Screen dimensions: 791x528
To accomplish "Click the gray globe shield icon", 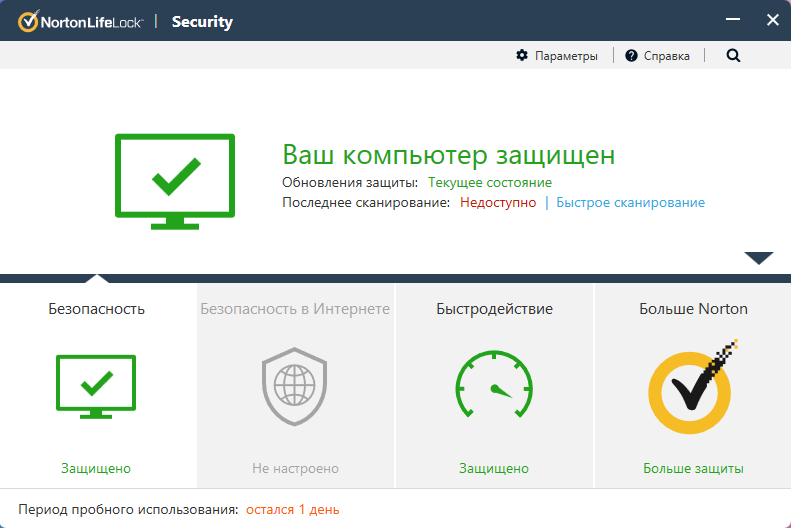I will pyautogui.click(x=295, y=387).
